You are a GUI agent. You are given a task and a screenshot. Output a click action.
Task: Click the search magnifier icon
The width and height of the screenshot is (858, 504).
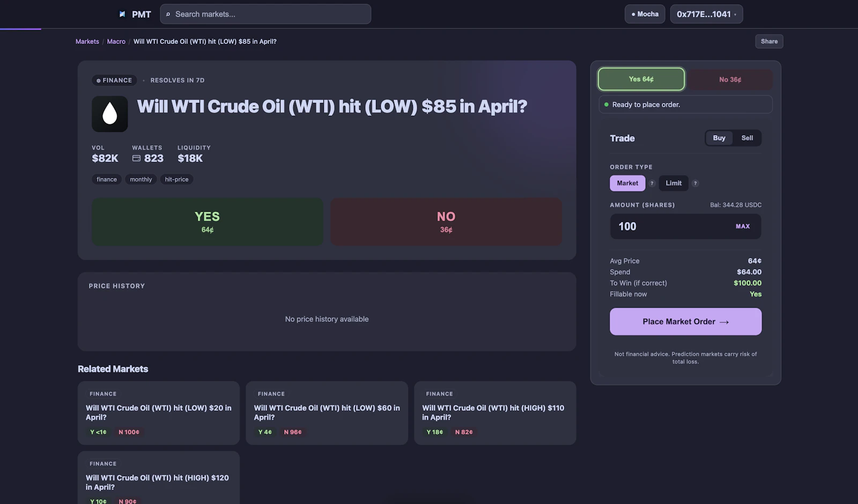tap(168, 14)
